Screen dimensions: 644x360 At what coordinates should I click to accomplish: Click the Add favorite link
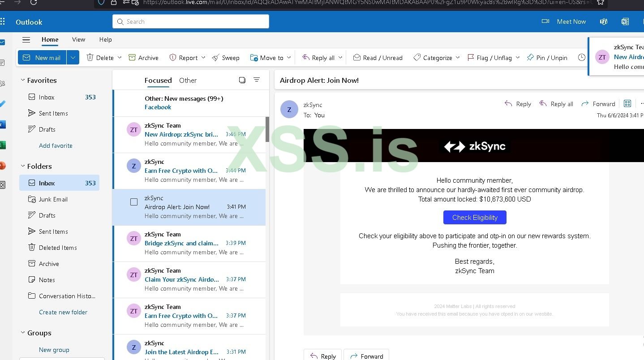coord(56,146)
